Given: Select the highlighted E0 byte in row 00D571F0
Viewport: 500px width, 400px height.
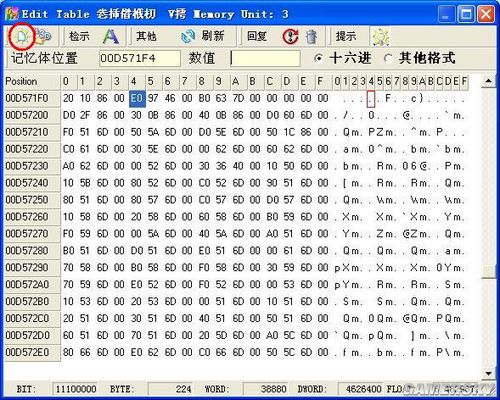Looking at the screenshot, I should [x=137, y=98].
